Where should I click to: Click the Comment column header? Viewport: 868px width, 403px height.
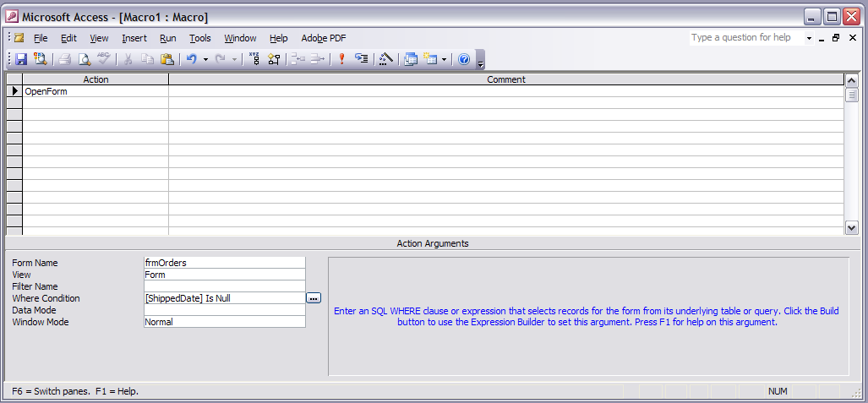506,79
